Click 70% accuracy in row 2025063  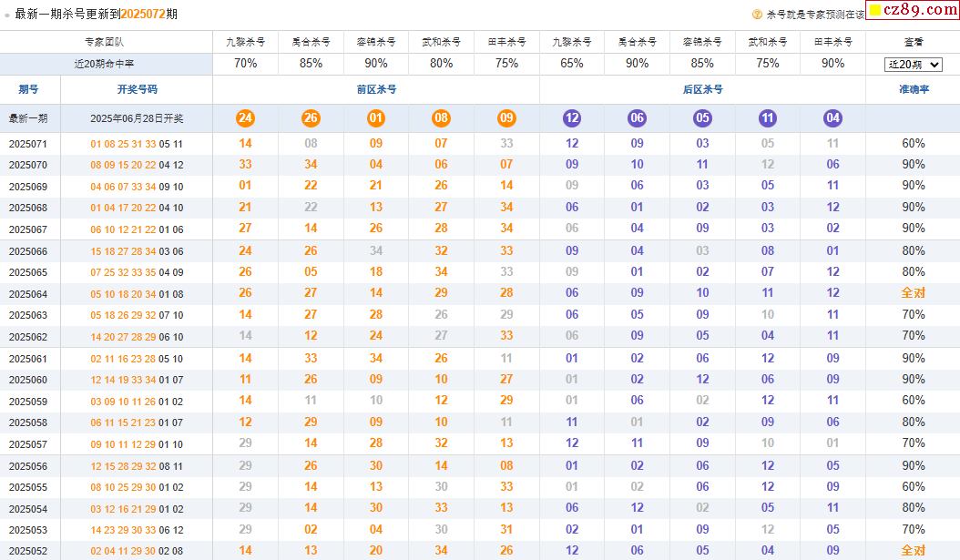point(913,314)
